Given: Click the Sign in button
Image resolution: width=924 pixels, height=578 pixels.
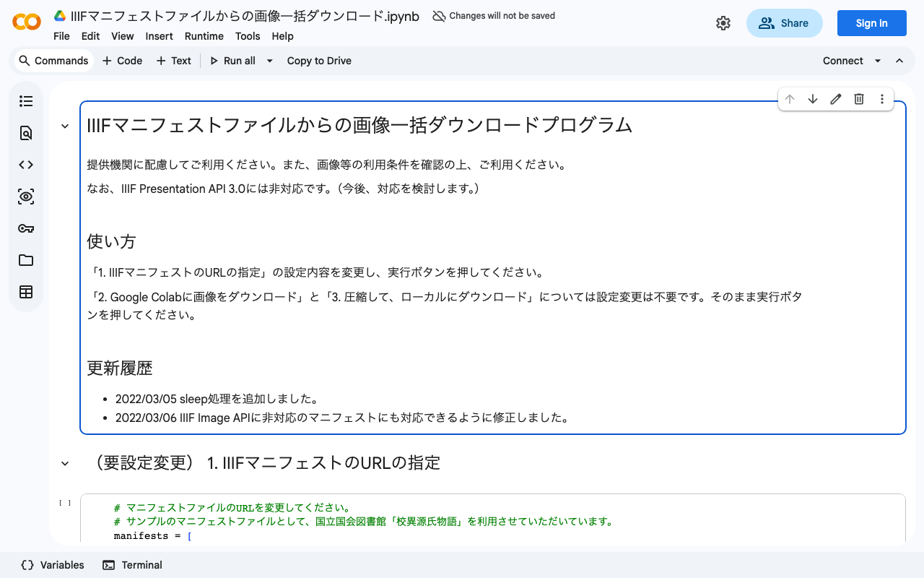Looking at the screenshot, I should click(871, 23).
